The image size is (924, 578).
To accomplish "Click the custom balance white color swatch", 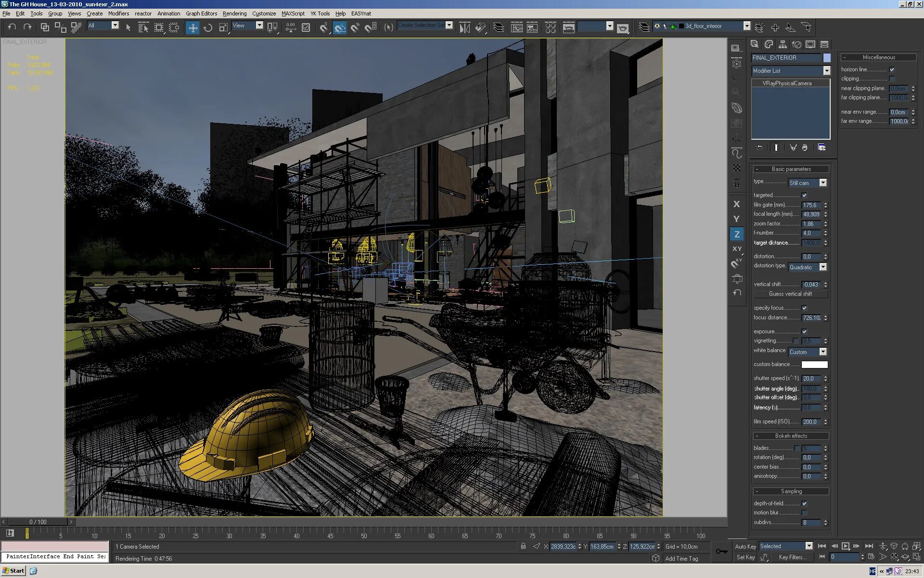I will point(814,365).
